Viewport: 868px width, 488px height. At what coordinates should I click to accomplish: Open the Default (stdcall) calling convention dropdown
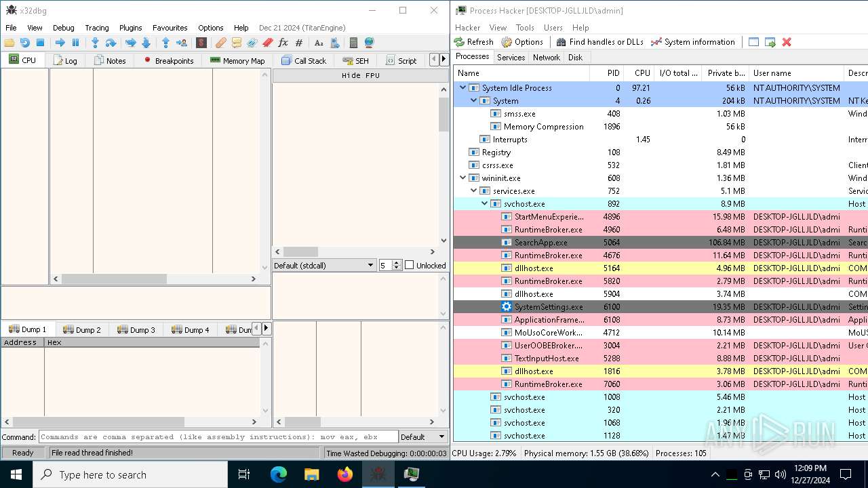tap(324, 265)
